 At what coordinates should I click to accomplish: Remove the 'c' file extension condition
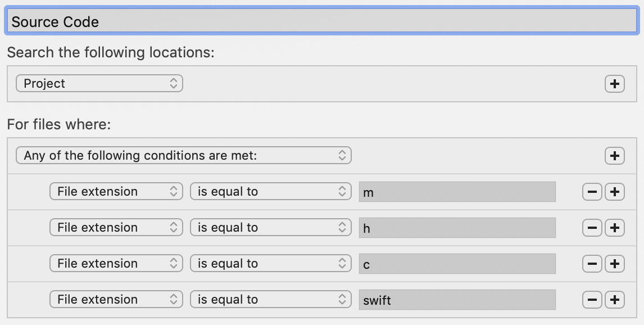click(x=592, y=263)
